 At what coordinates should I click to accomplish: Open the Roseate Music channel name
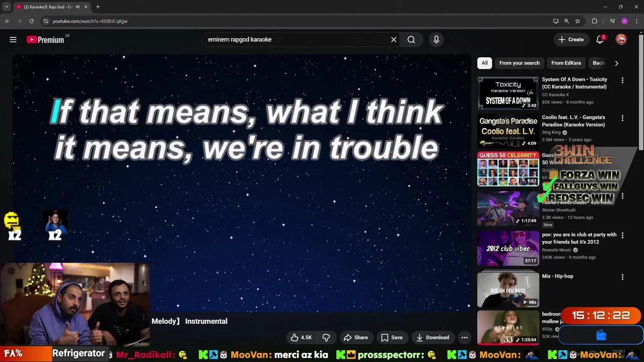(556, 250)
